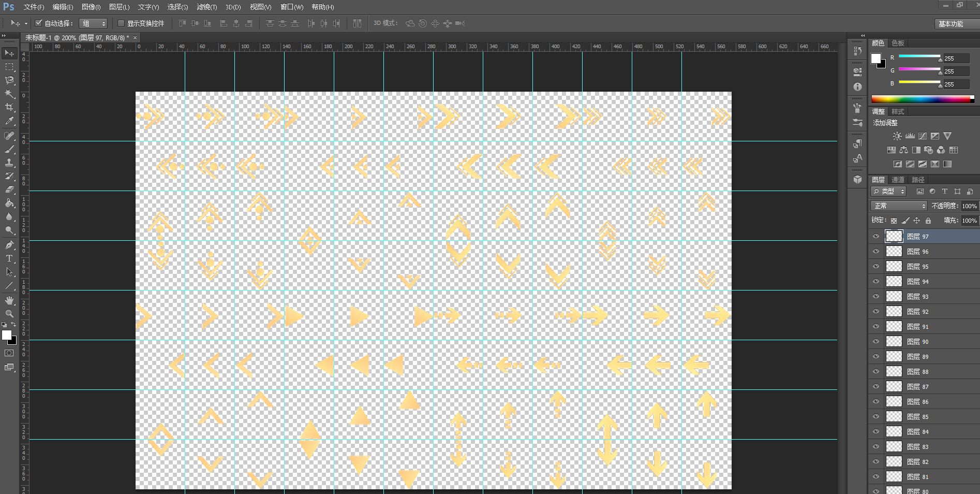This screenshot has width=980, height=494.
Task: Open the layer filter 类型 dropdown
Action: point(889,192)
